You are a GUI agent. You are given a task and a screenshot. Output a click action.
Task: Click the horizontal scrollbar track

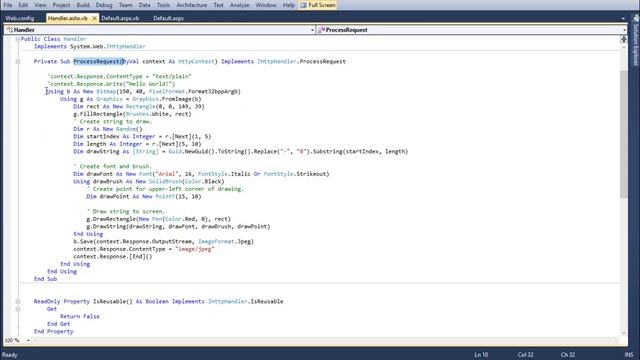click(x=324, y=340)
